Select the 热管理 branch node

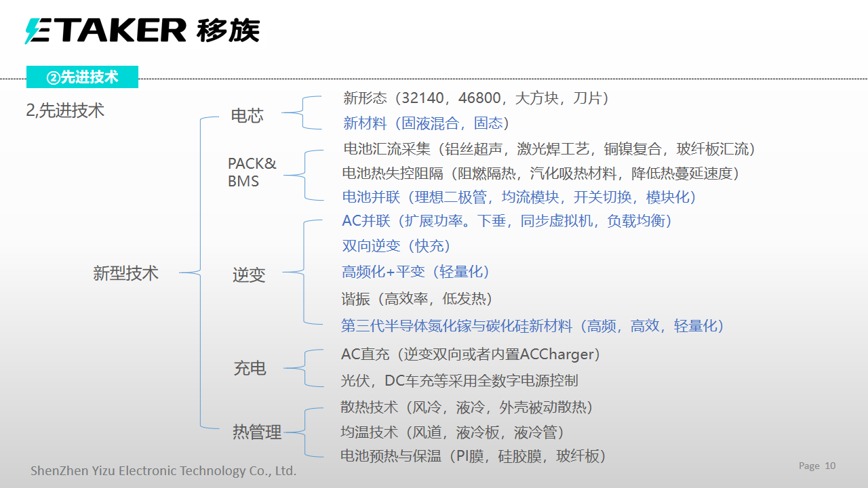[x=257, y=432]
